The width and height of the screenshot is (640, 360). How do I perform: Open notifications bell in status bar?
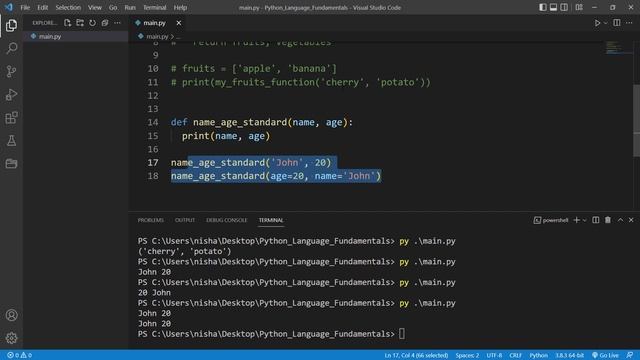630,355
